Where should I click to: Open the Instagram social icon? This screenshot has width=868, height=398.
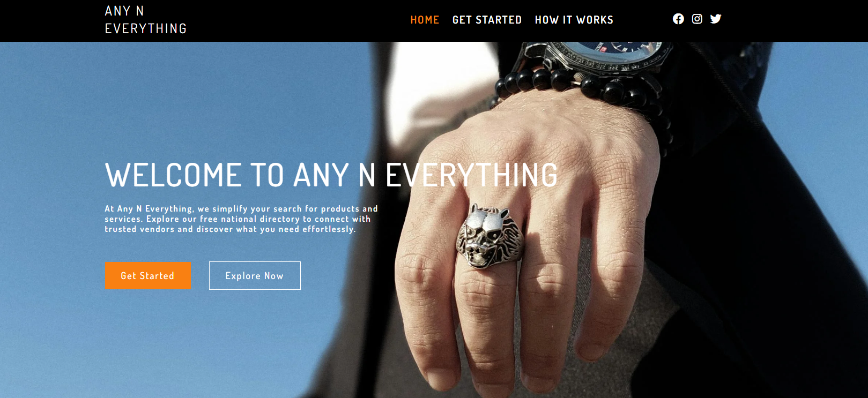pyautogui.click(x=697, y=19)
